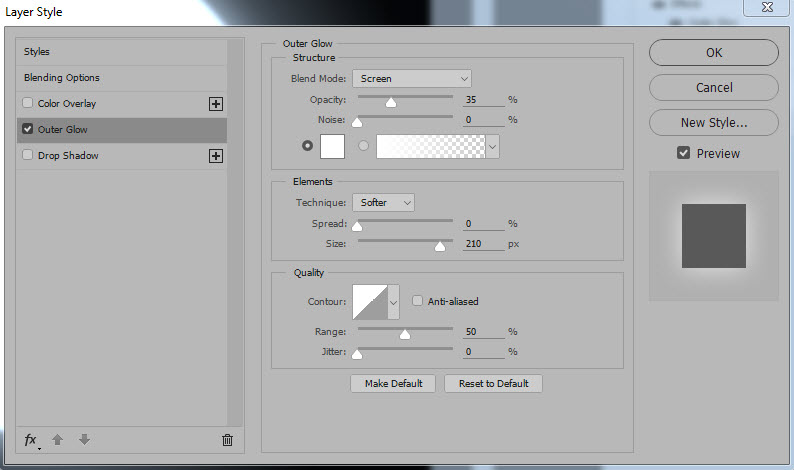Click the Size value field showing 210
794x470 pixels.
tap(484, 244)
